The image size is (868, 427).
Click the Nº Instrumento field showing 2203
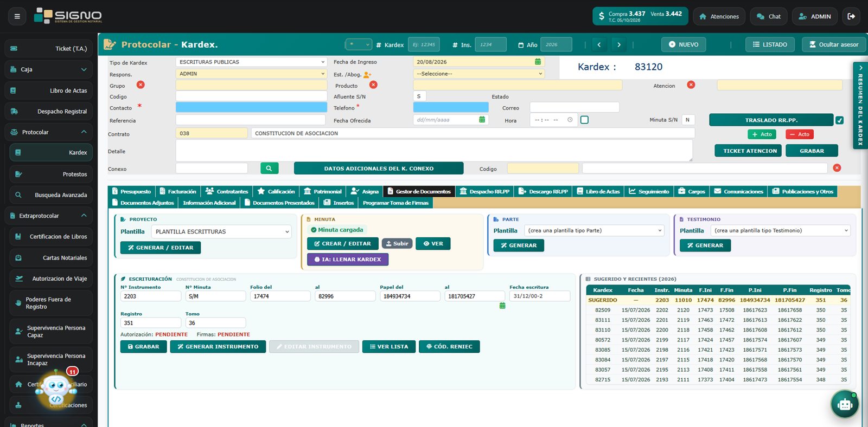pyautogui.click(x=151, y=296)
